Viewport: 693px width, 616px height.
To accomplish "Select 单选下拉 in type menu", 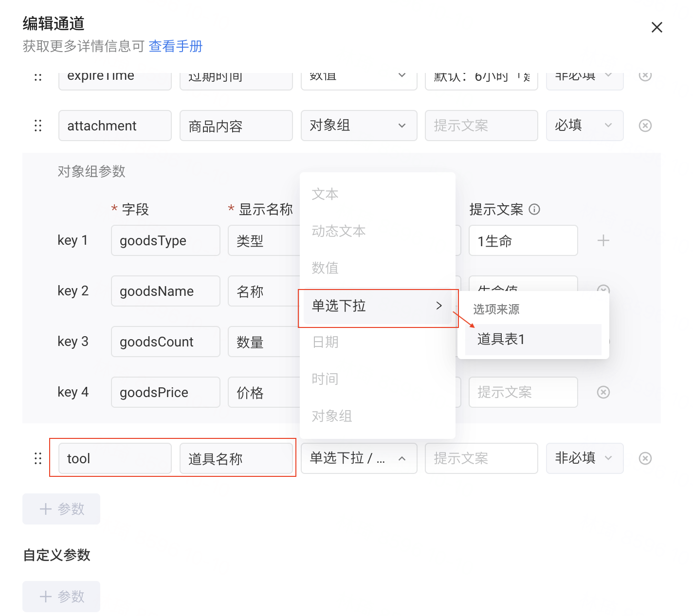I will tap(377, 306).
